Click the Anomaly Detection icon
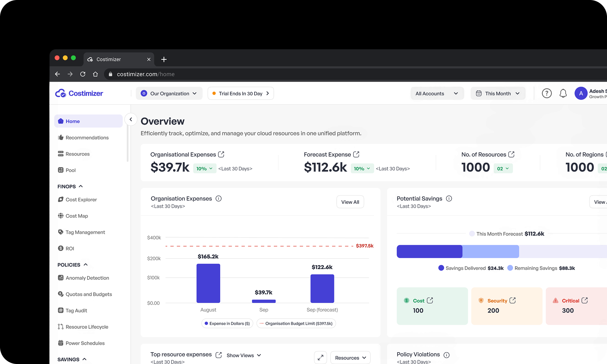 point(61,278)
